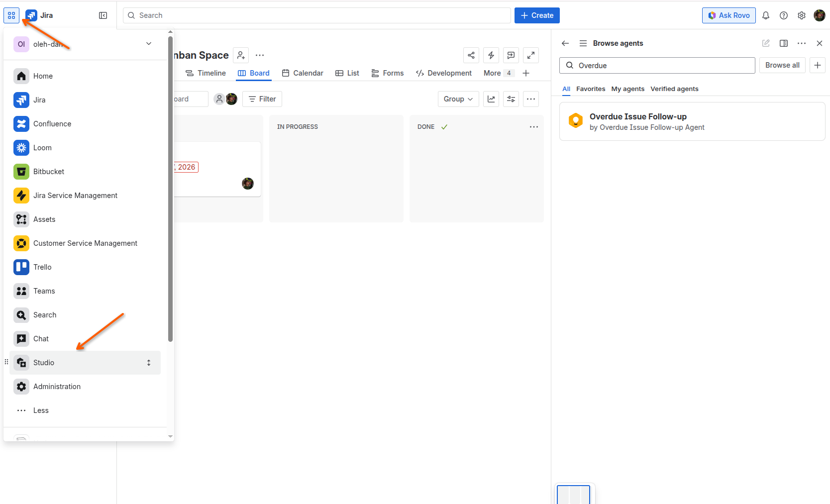Viewport: 830px width, 504px height.
Task: Select the Board tab
Action: click(254, 73)
